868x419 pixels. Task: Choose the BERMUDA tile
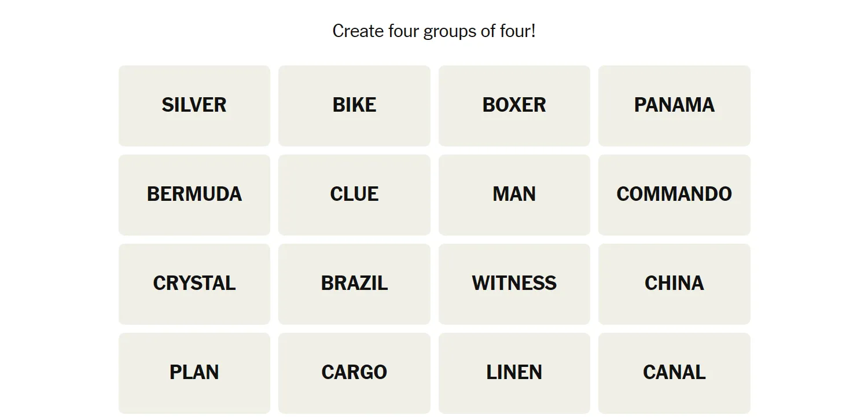(x=194, y=194)
